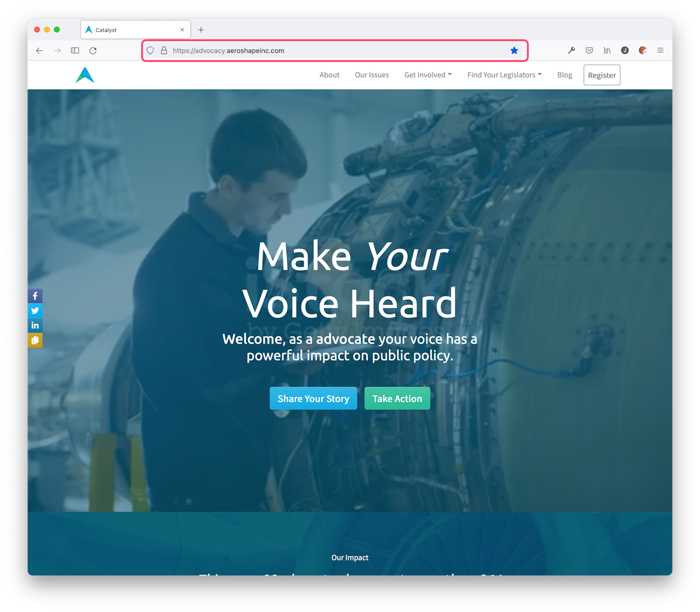Go to the Blog page
This screenshot has width=700, height=612.
point(564,75)
